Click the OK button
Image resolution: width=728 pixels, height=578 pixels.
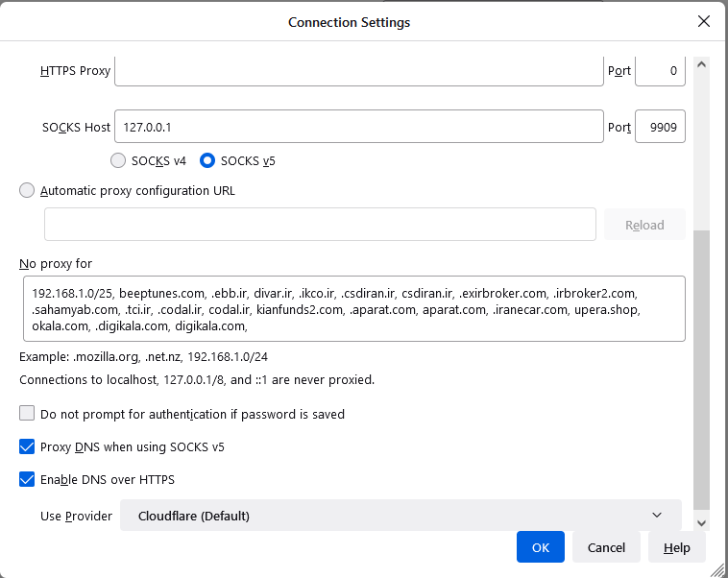tap(541, 547)
